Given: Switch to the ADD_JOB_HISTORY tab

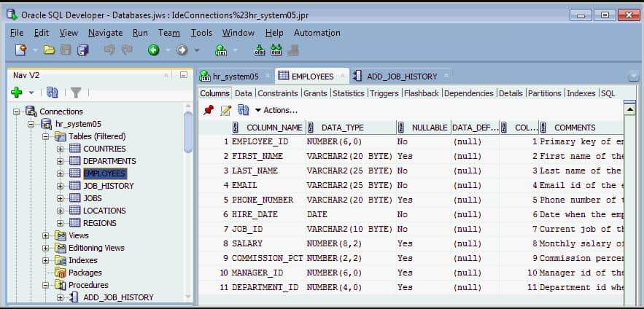Looking at the screenshot, I should (402, 76).
